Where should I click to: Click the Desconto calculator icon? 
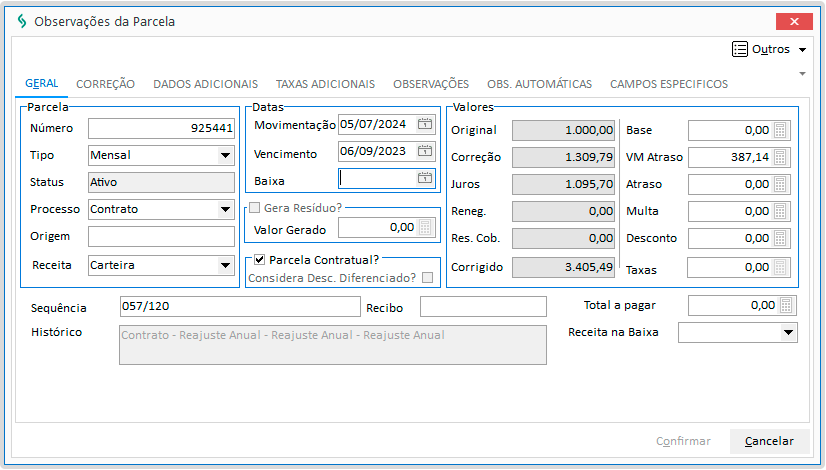coord(781,238)
